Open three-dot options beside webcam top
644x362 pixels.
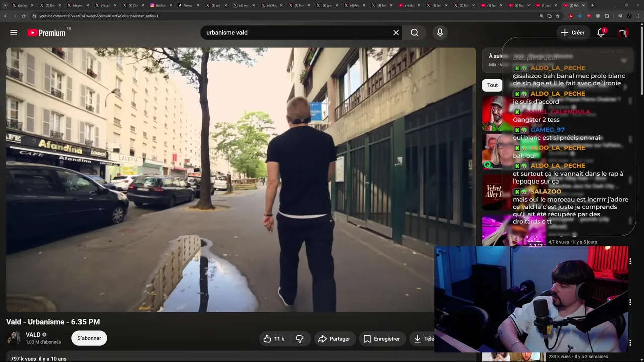(630, 261)
